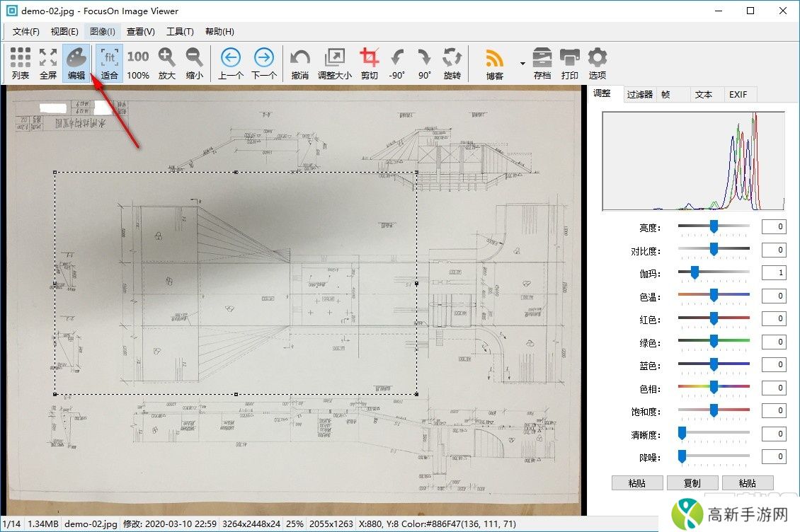Crop the selection with 剪切 tool

click(370, 63)
